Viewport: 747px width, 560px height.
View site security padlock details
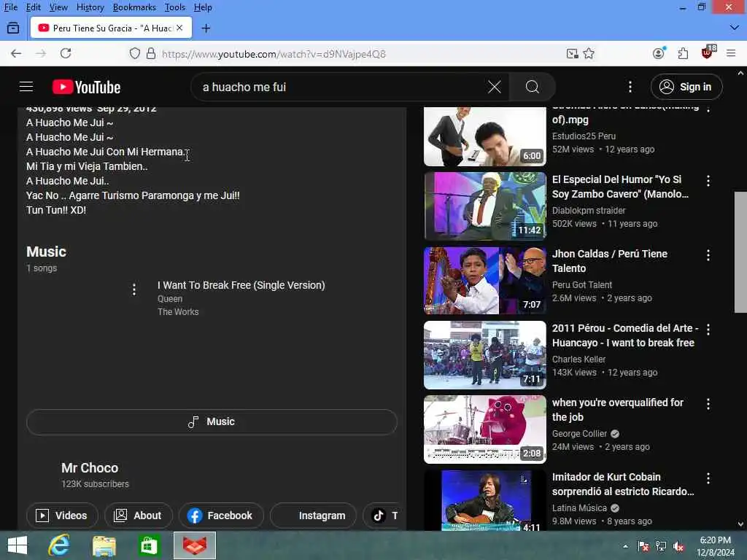151,53
